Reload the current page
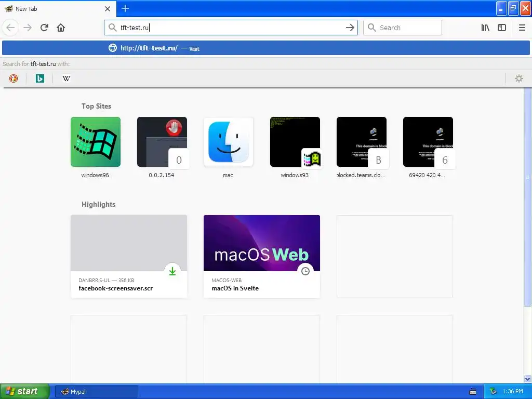Viewport: 532px width, 399px height. (x=44, y=28)
